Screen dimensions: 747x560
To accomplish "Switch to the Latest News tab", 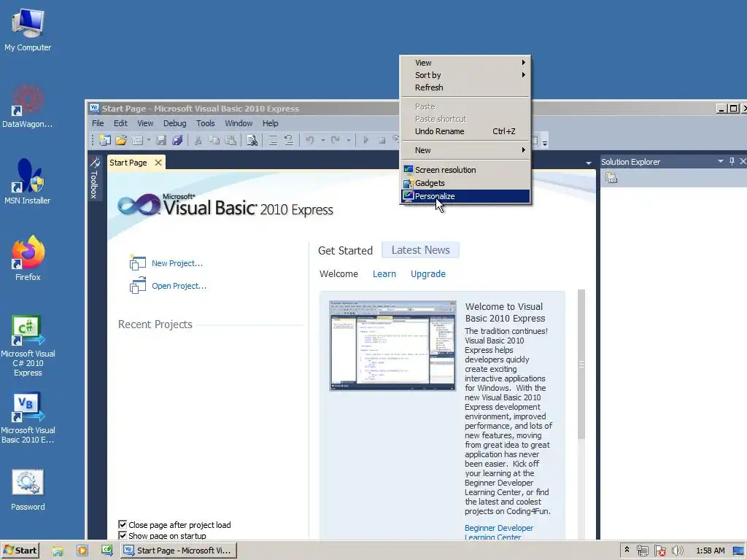I will pos(421,250).
